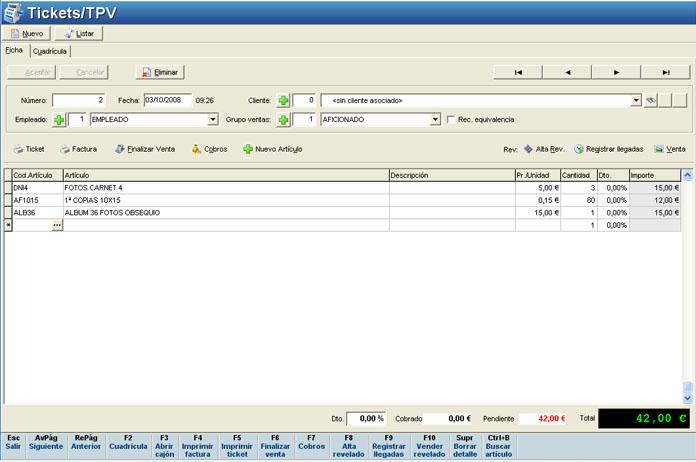Add a new Cliente with plus icon
The image size is (696, 462).
(283, 101)
